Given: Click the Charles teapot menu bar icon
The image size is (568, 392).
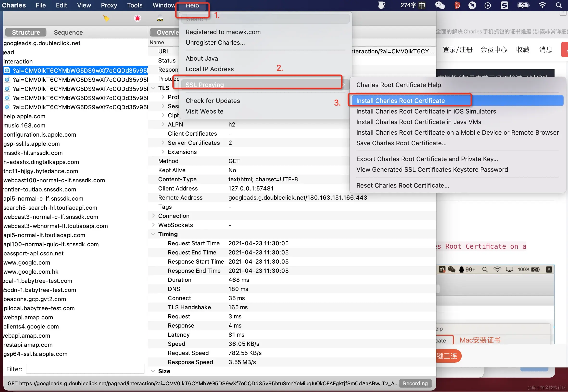Looking at the screenshot, I should [x=381, y=5].
